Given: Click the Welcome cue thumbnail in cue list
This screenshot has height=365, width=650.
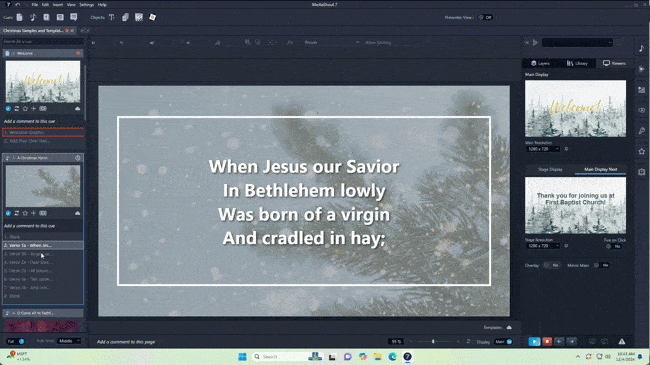Looking at the screenshot, I should click(43, 82).
